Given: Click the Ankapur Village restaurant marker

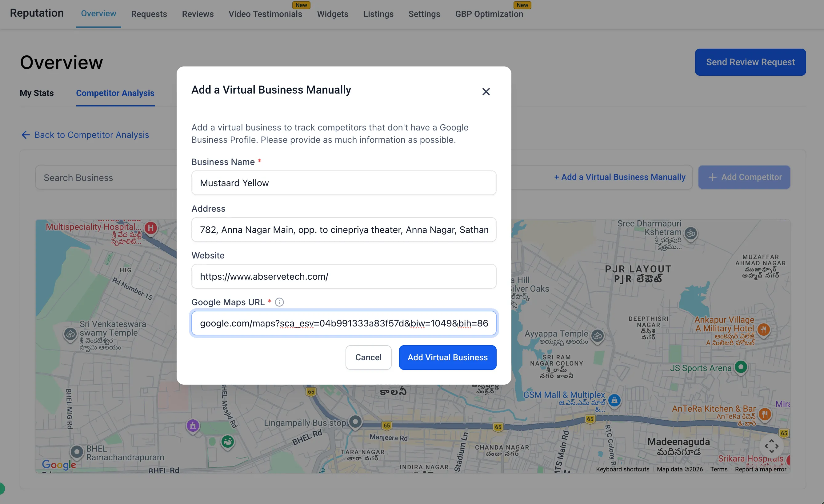Looking at the screenshot, I should (x=763, y=330).
